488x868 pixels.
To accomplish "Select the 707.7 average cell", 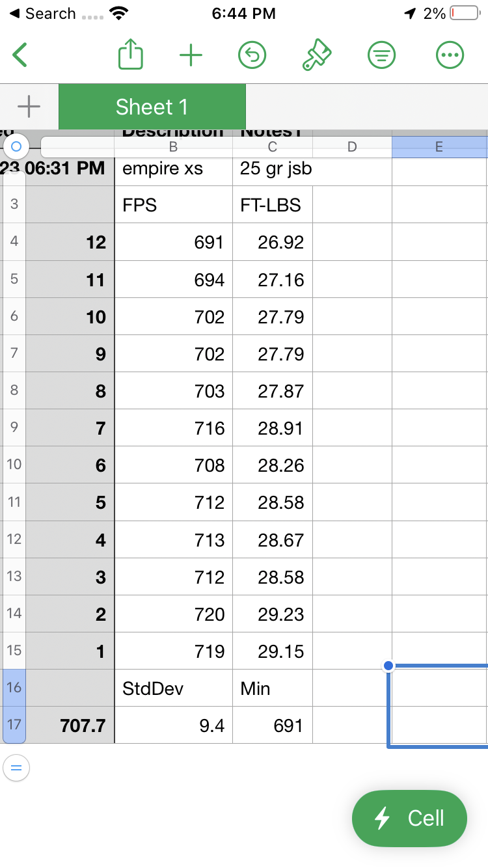I will click(70, 725).
